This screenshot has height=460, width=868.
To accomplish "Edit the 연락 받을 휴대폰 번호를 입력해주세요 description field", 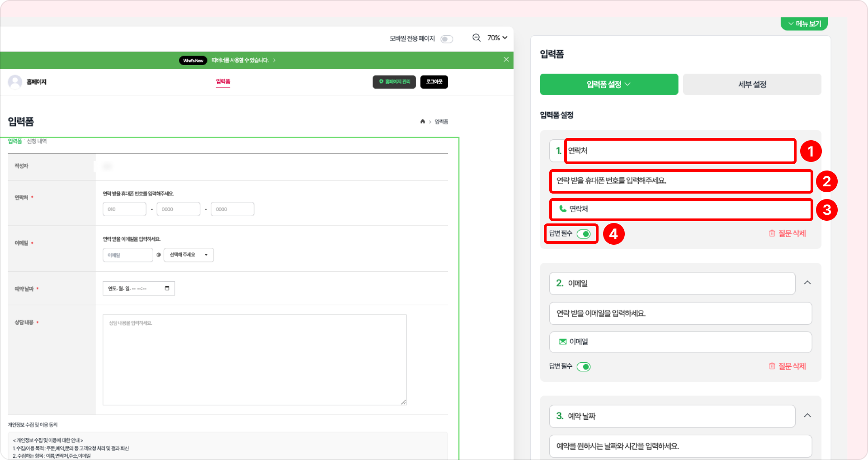I will 680,181.
